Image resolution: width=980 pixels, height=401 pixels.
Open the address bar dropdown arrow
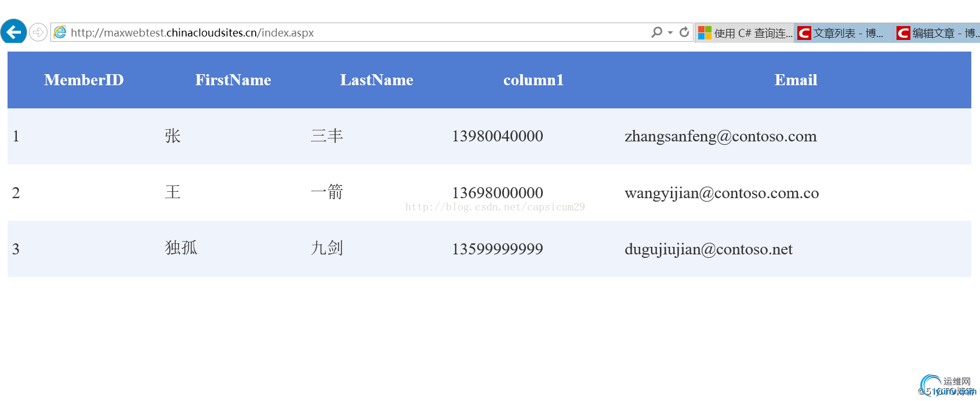tap(670, 32)
